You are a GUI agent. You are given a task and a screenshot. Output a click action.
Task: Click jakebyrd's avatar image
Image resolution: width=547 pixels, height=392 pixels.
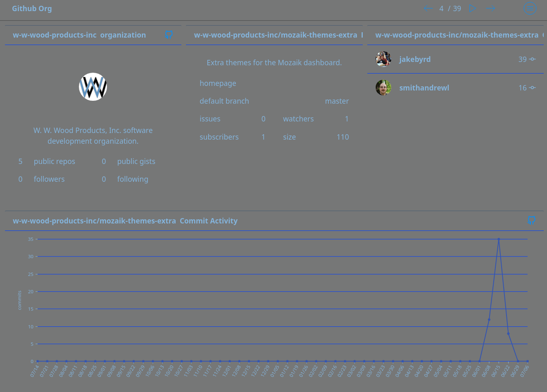click(x=383, y=59)
